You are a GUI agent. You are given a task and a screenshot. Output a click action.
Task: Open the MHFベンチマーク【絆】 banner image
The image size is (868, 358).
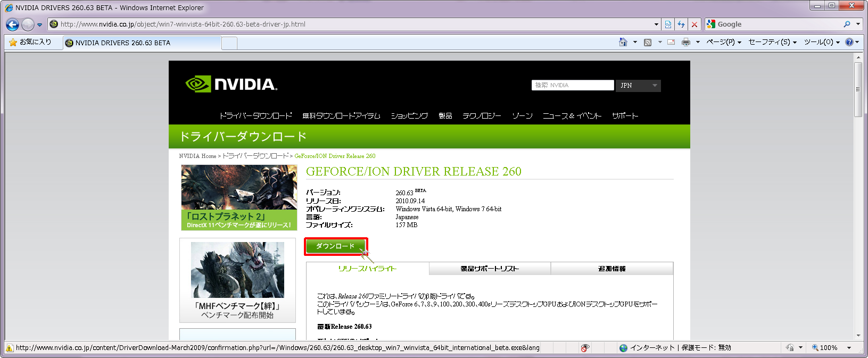click(x=237, y=280)
